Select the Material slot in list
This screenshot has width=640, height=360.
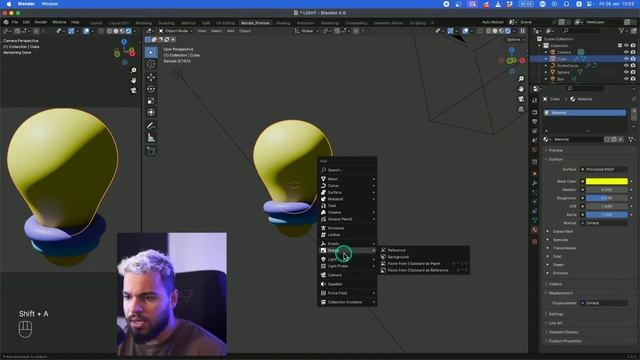(585, 113)
